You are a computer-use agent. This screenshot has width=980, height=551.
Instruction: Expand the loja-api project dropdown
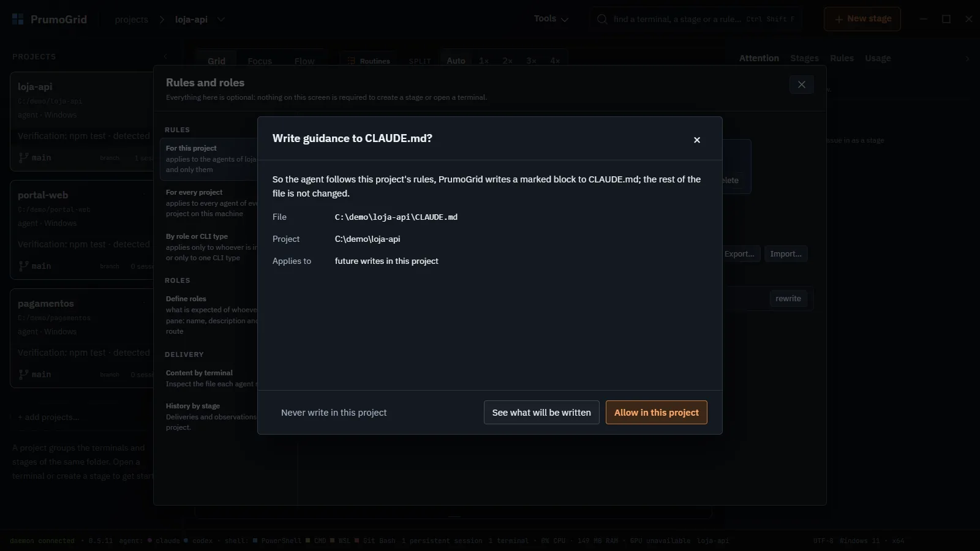click(221, 20)
